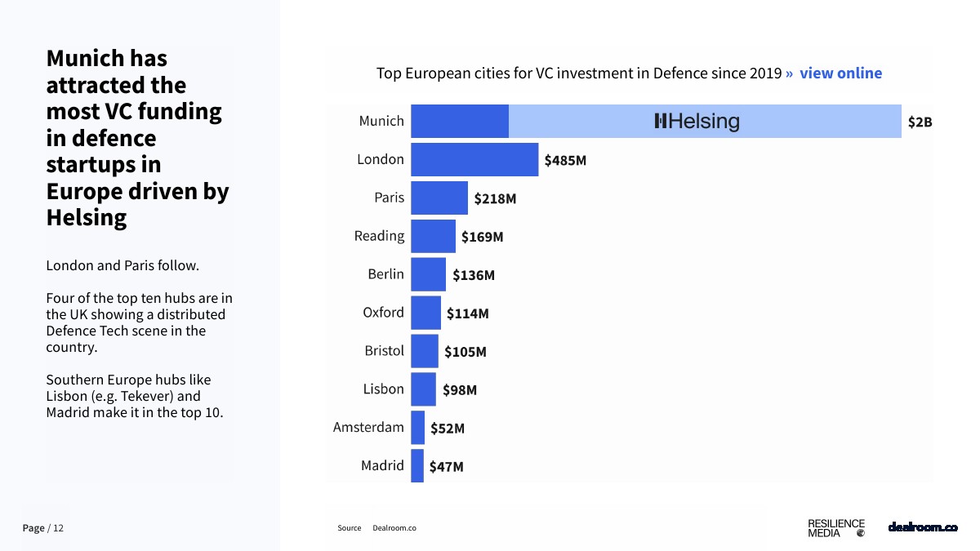This screenshot has height=551, width=980.
Task: Click the Resilience Media logo
Action: [x=835, y=528]
